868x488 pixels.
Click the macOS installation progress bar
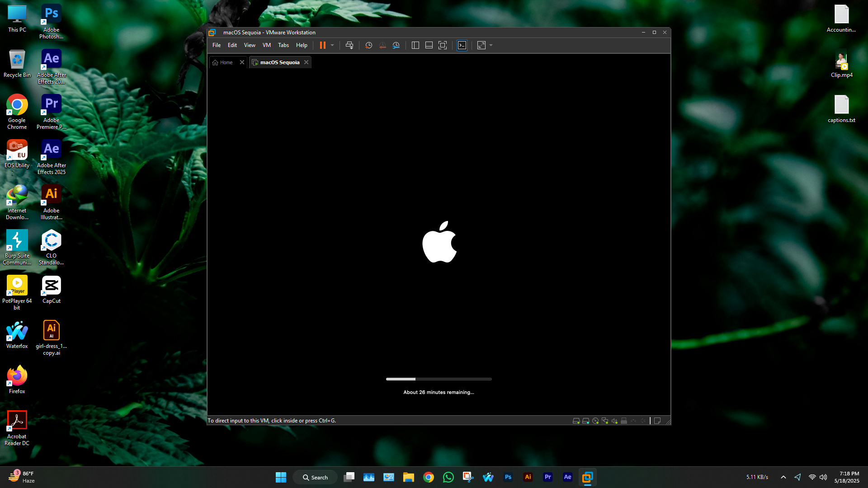point(439,379)
